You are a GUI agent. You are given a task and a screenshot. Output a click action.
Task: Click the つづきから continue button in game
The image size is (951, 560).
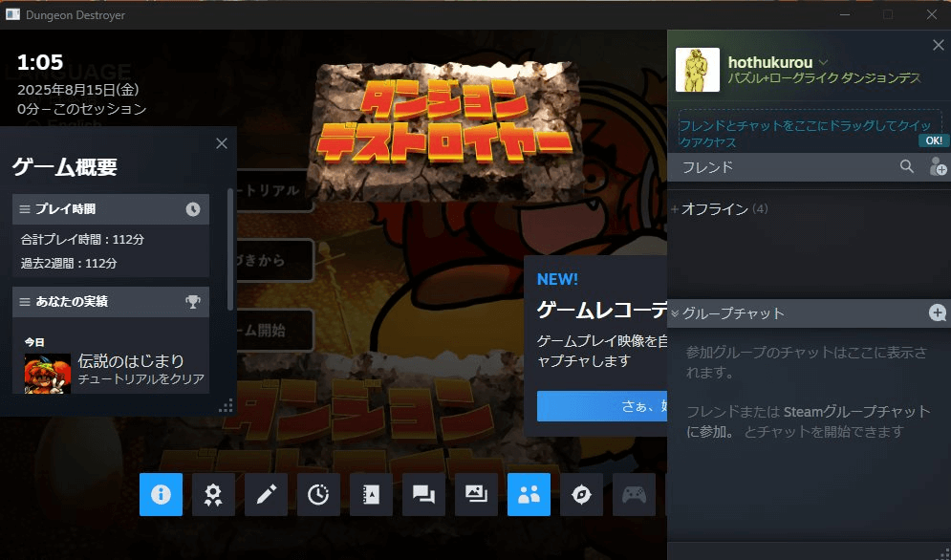pos(274,260)
